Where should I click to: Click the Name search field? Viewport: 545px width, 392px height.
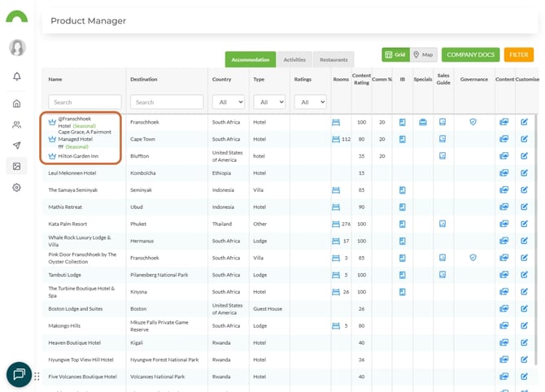[85, 102]
